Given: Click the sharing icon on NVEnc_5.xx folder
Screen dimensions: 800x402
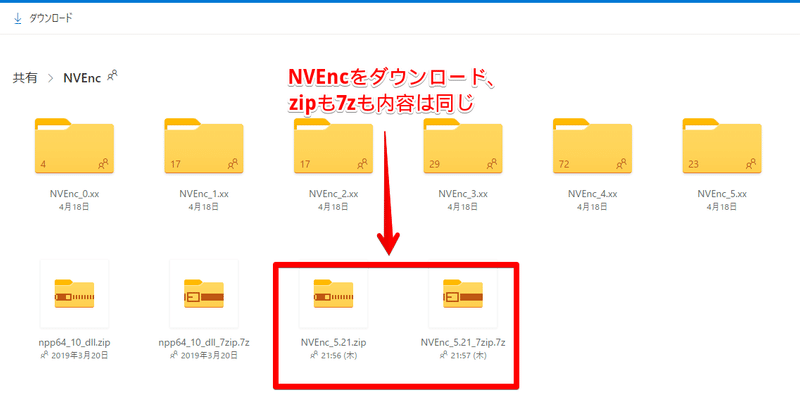Looking at the screenshot, I should point(752,164).
